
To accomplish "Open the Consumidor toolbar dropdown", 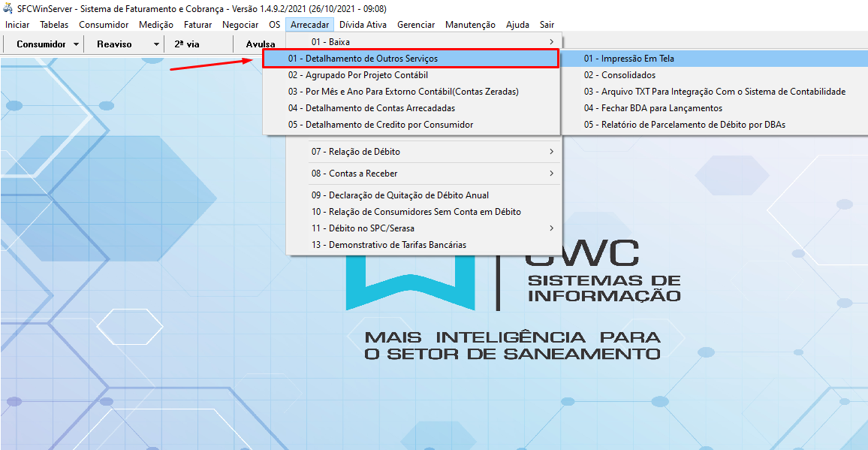I will [44, 44].
